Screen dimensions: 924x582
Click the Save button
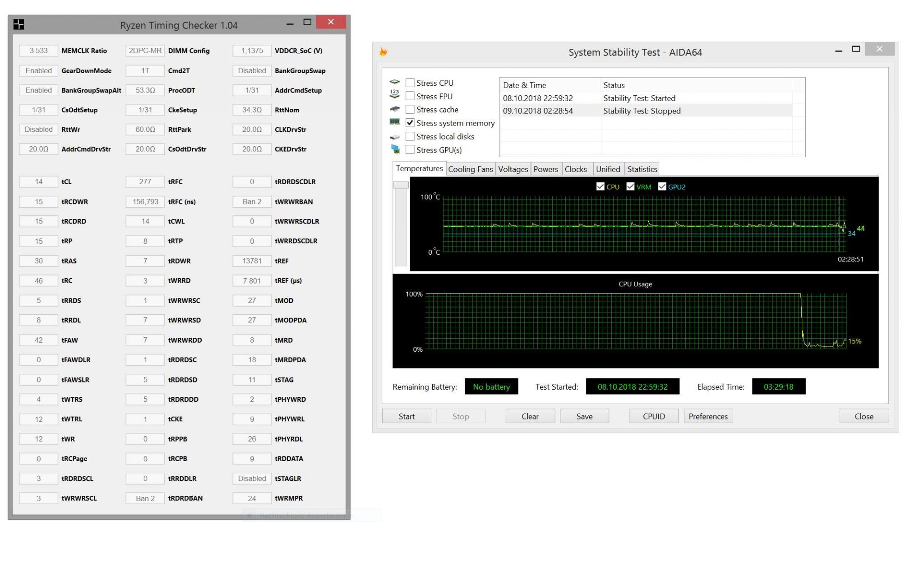click(584, 416)
